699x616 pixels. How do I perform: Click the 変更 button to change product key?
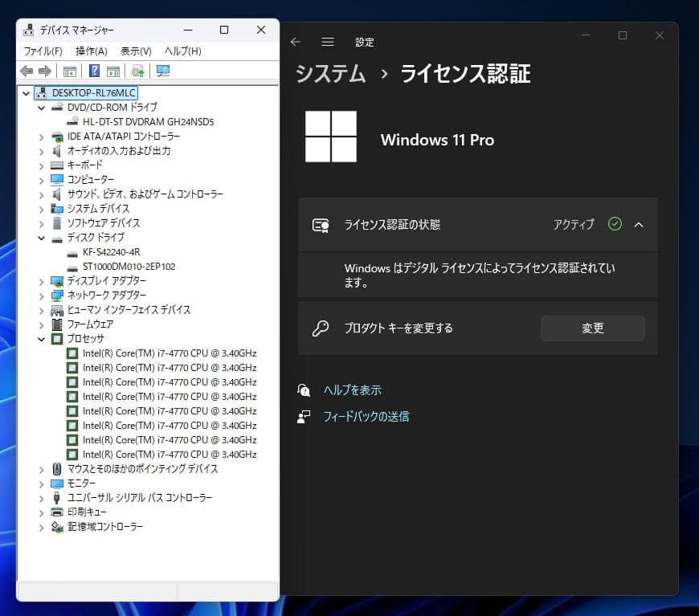pos(592,328)
